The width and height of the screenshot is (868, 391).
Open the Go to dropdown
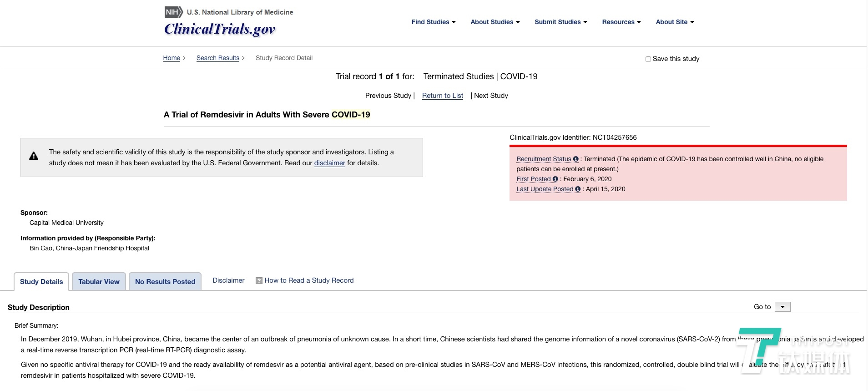(782, 307)
